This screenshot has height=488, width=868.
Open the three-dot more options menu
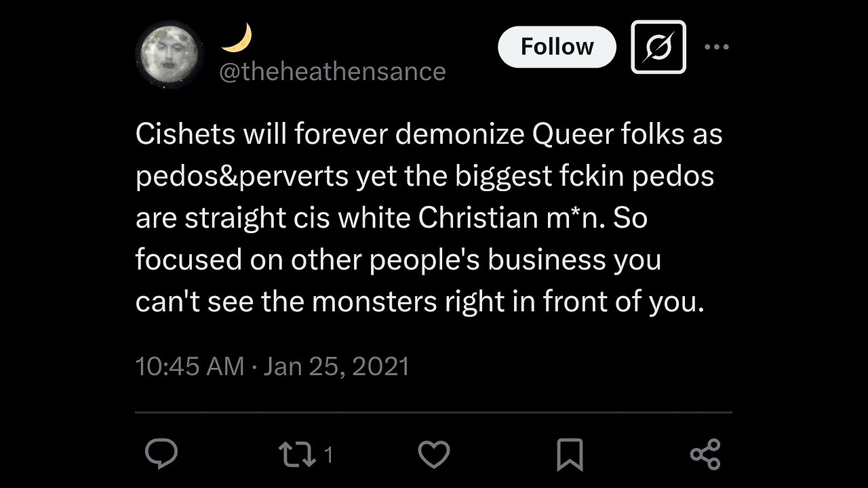(716, 47)
